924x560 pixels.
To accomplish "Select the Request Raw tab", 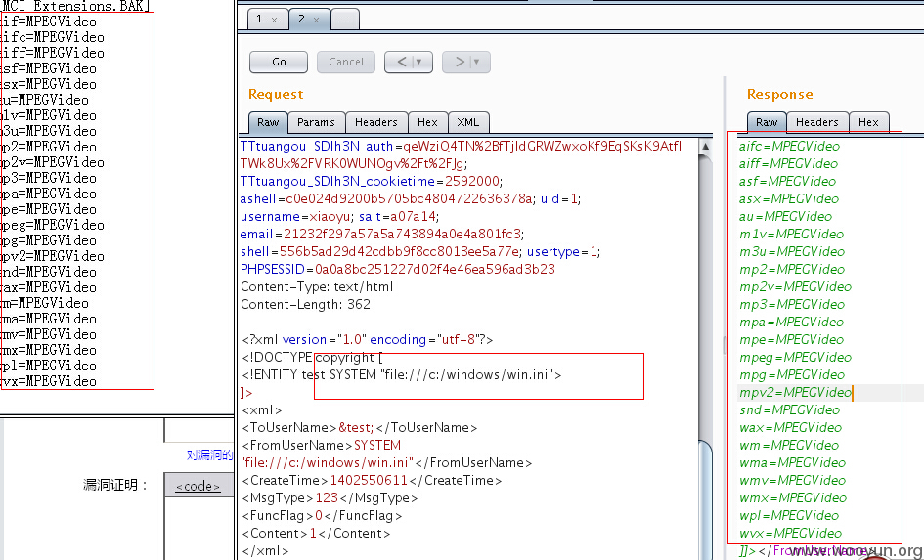I will (x=268, y=122).
